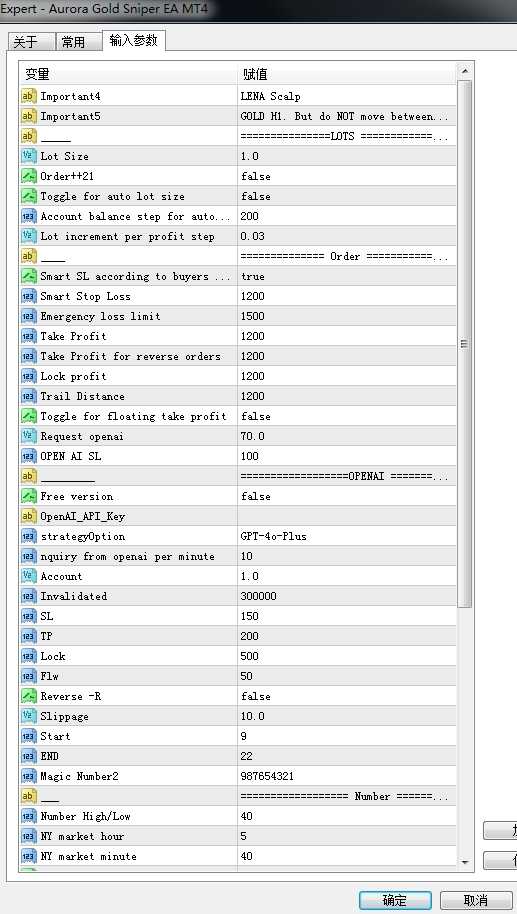The height and width of the screenshot is (914, 517).
Task: Toggle the false value for Free version
Action: (347, 497)
